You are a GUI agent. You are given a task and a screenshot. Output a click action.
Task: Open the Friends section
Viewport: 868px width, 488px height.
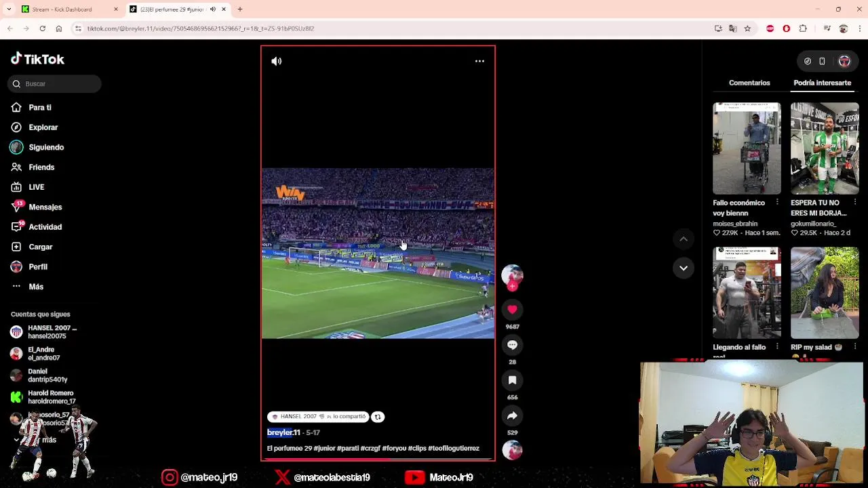(33, 167)
